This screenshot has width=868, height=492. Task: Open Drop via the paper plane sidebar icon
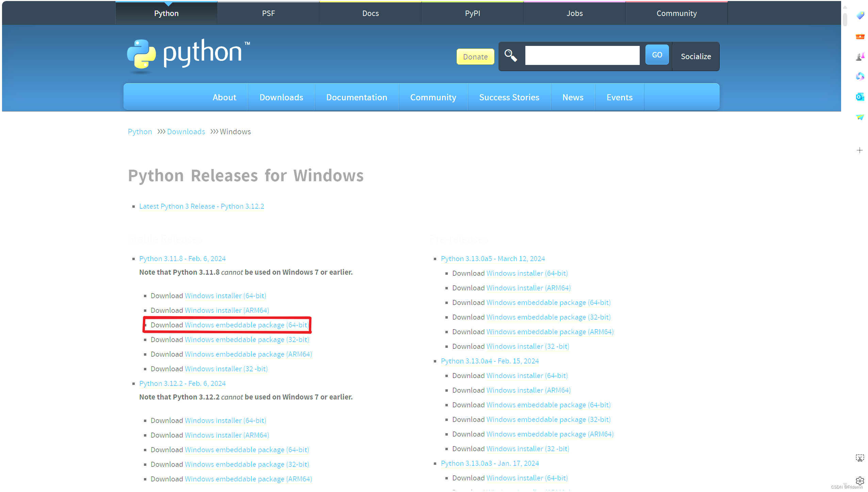tap(860, 117)
